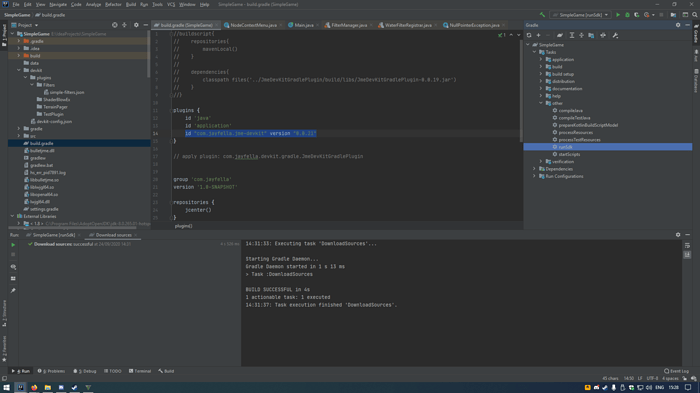Viewport: 700px width, 393px height.
Task: Rerun task in Run panel
Action: click(x=13, y=245)
